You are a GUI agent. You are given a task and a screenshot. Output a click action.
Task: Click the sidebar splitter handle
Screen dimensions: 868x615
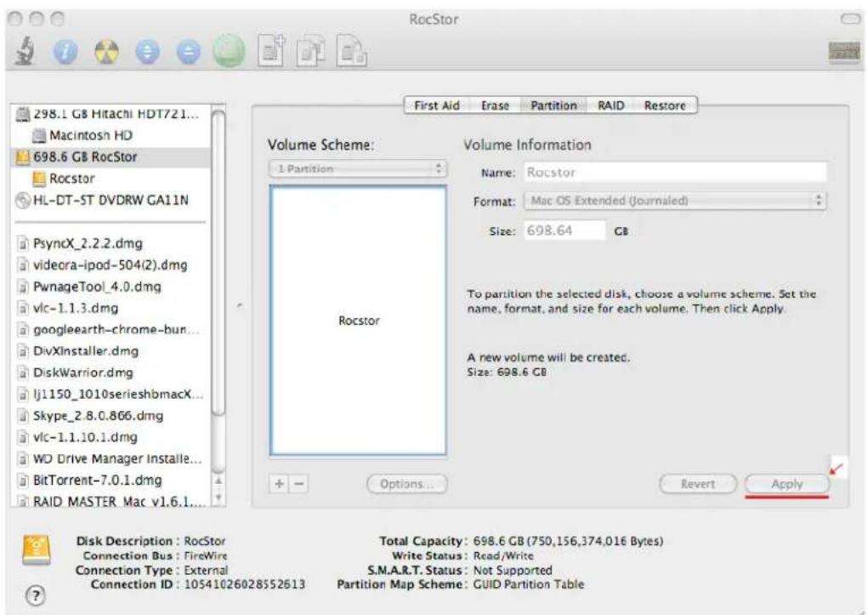tap(239, 305)
